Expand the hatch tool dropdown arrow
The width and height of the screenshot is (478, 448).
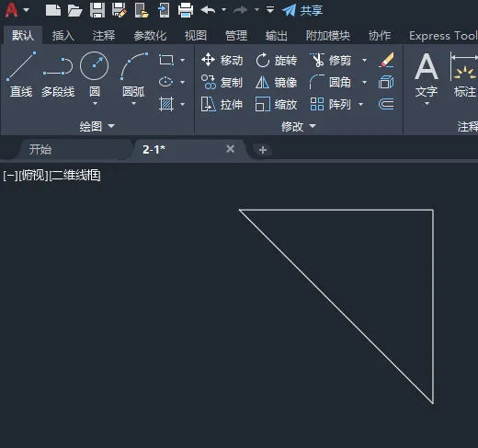tap(182, 104)
